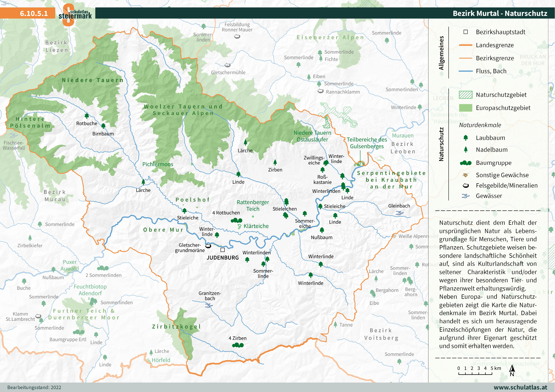Click the Laubbaum legend symbol
This screenshot has height=392, width=555.
tap(466, 138)
